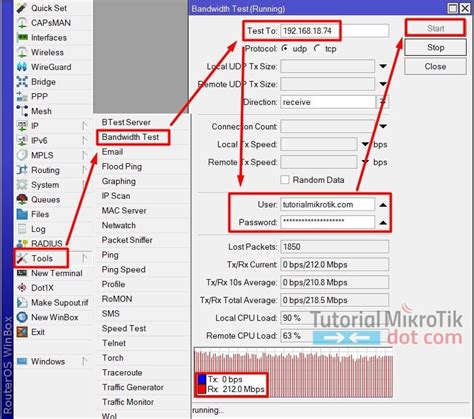Screen dimensions: 474x419
Task: Click the Password input field
Action: tap(328, 222)
